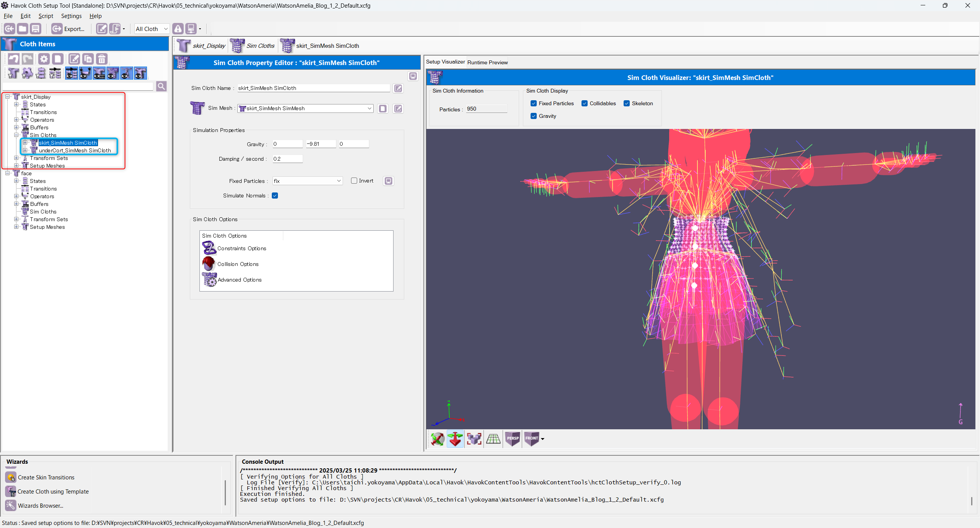Click the run script icon in top toolbar
Image resolution: width=980 pixels, height=528 pixels.
(114, 29)
